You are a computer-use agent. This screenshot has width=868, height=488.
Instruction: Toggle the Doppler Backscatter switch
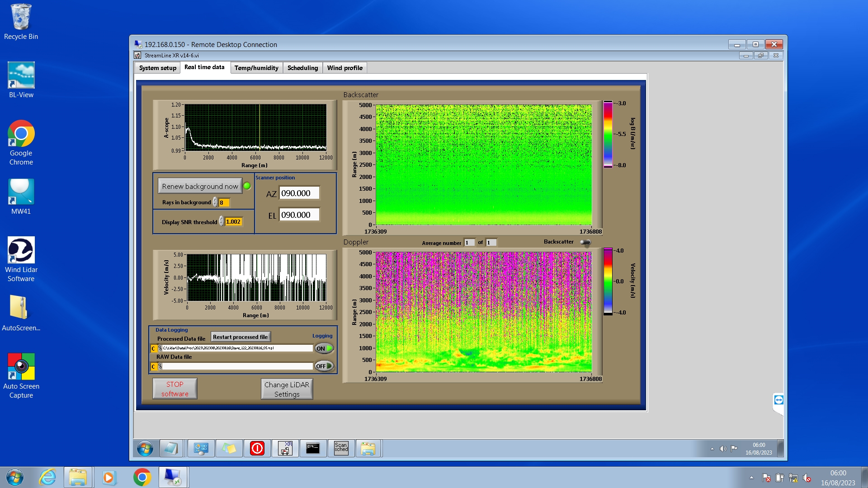585,242
